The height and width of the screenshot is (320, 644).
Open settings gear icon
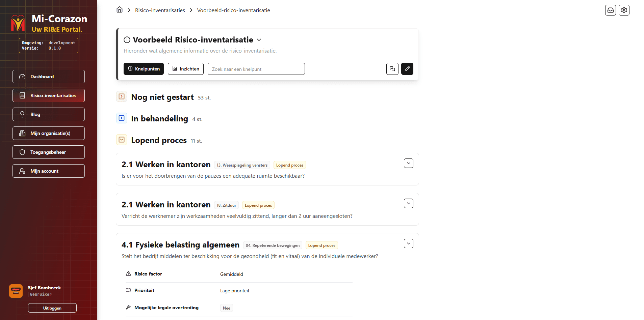624,10
